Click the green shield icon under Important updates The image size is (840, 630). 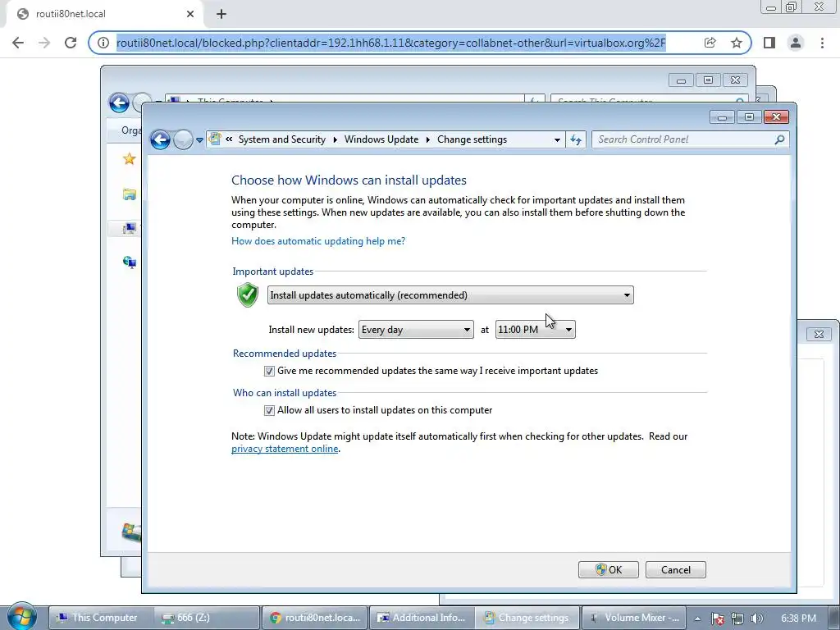click(248, 294)
